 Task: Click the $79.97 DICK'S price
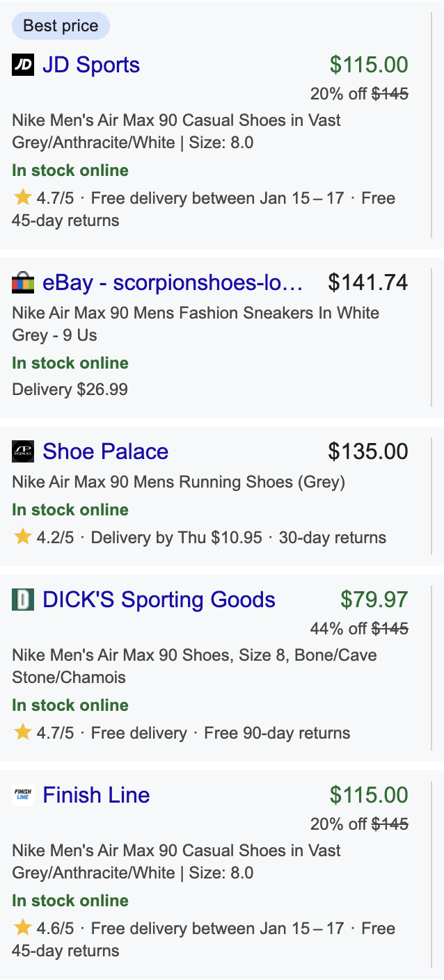(375, 600)
